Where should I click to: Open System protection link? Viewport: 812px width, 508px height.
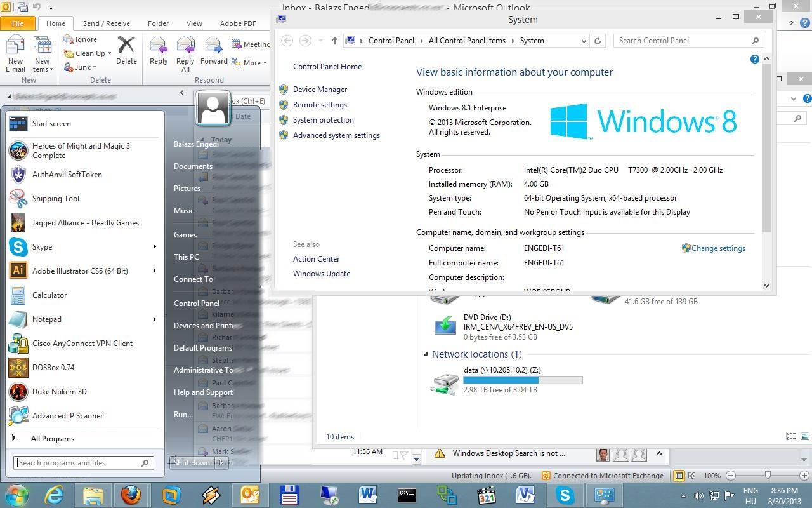(x=324, y=120)
